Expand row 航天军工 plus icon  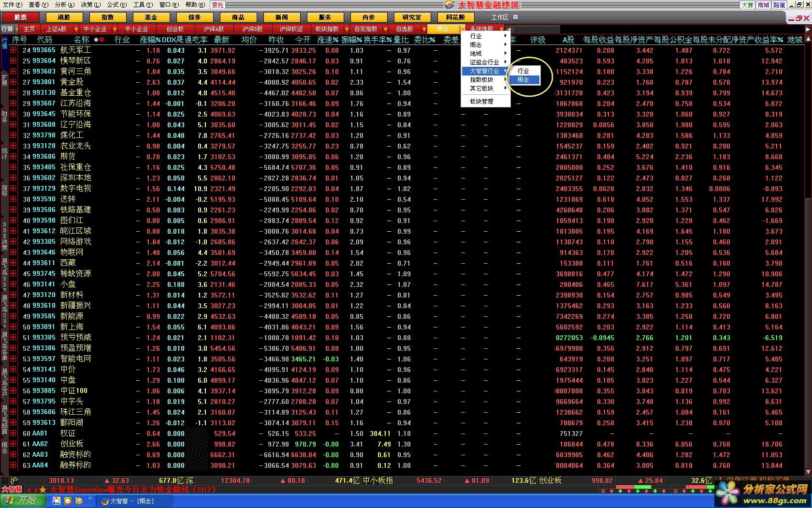click(13, 50)
